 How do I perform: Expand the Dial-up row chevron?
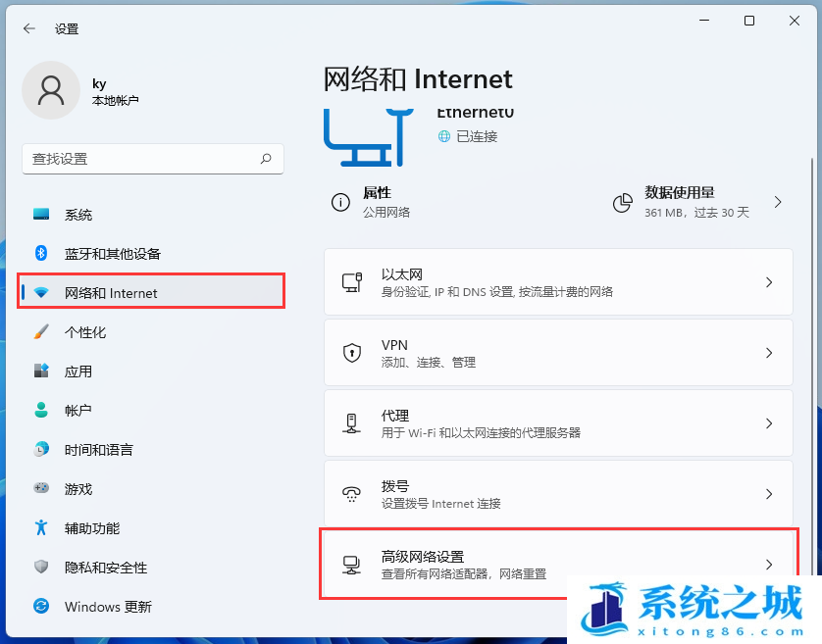[x=769, y=494]
